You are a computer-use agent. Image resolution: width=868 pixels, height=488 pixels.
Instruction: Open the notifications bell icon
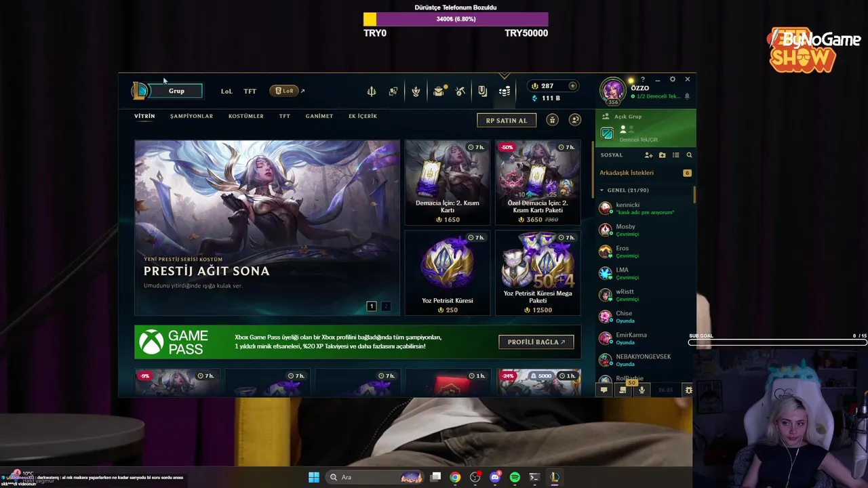pyautogui.click(x=687, y=96)
